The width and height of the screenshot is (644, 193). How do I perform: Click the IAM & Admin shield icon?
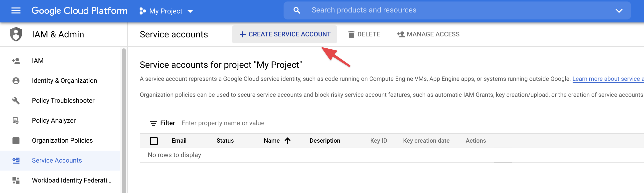coord(16,34)
